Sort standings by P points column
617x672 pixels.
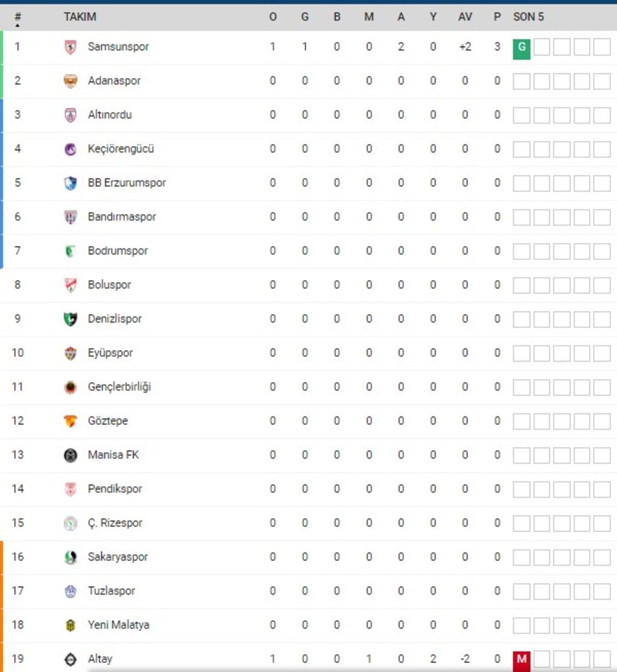point(497,17)
